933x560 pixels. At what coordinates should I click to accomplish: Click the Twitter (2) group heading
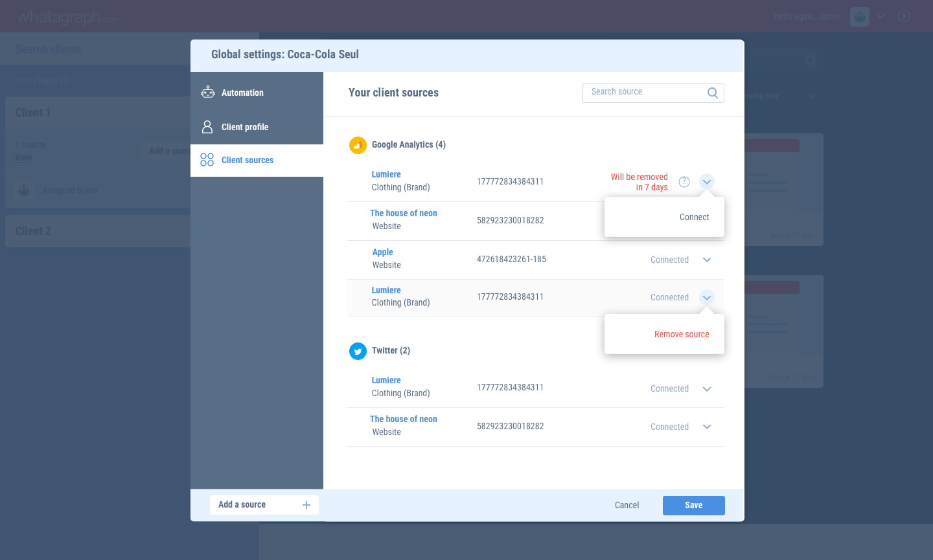391,351
